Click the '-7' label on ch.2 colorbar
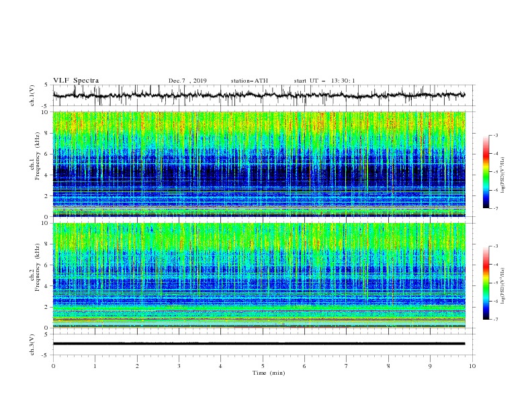Image resolution: width=532 pixels, height=411 pixels. (x=495, y=320)
